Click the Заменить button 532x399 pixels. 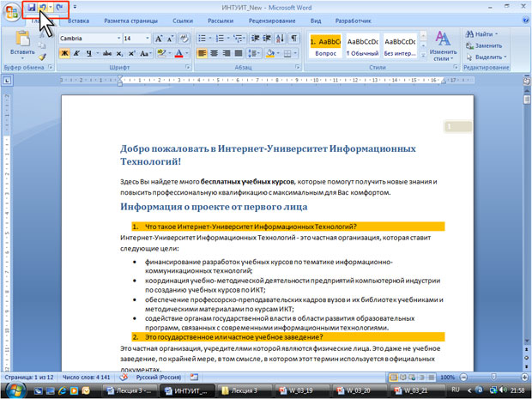484,45
